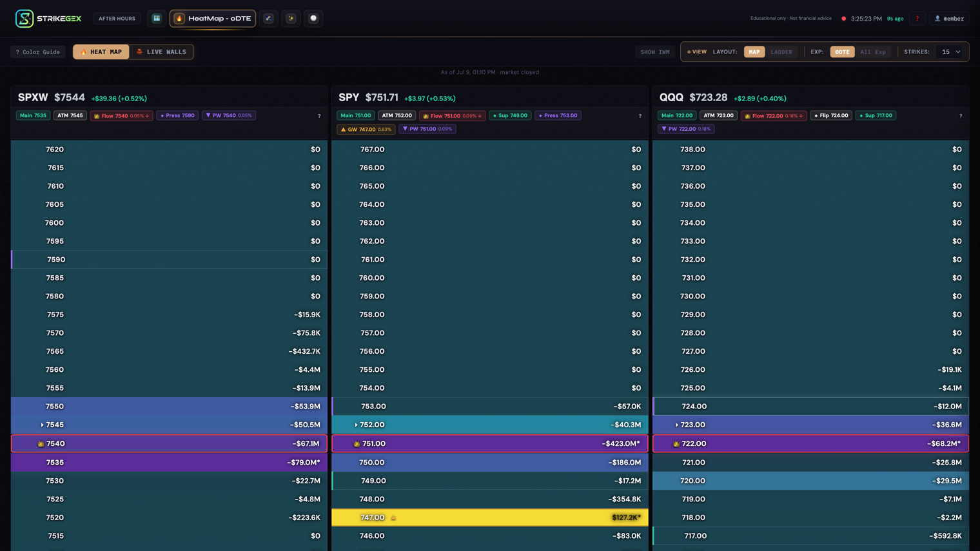This screenshot has width=980, height=551.
Task: Click the SPY panel help question icon
Action: click(640, 116)
